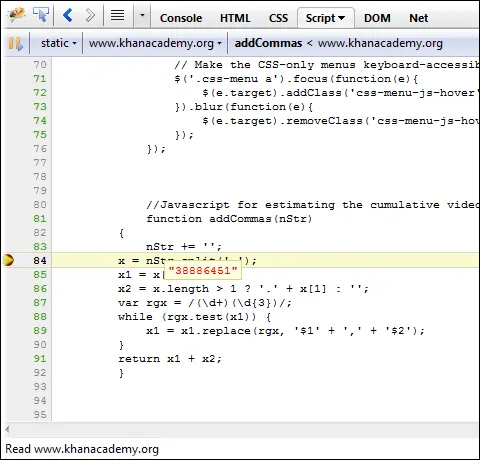The height and width of the screenshot is (460, 480).
Task: Click the scroll-left arrow of horizontal scrollbar
Action: click(8, 429)
